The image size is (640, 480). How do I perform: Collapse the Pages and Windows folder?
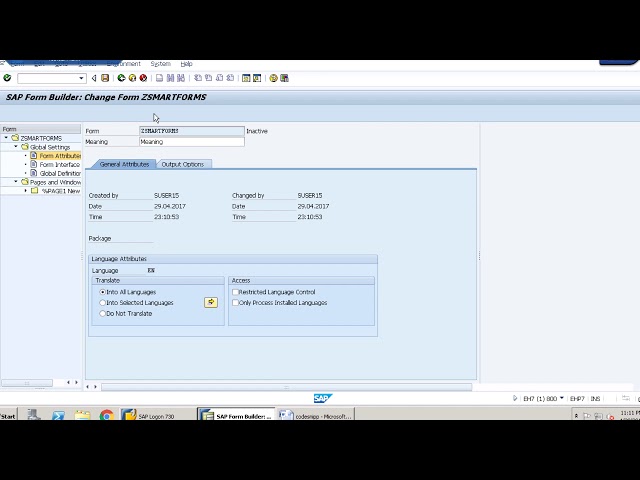click(x=16, y=182)
